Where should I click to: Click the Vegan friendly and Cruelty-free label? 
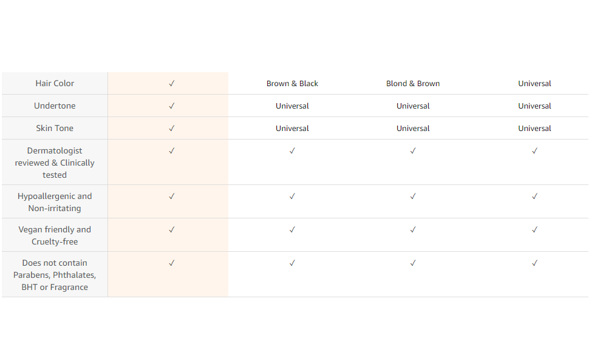tap(55, 235)
